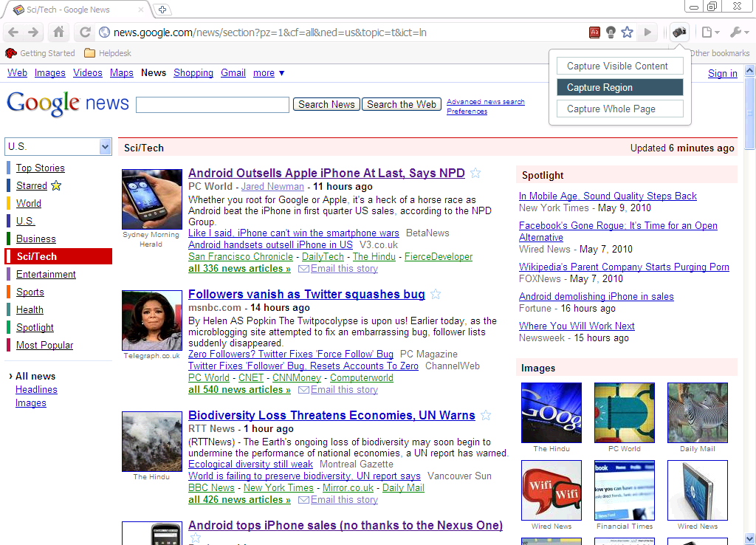This screenshot has width=756, height=545.
Task: Open the U.S. edition dropdown
Action: [x=58, y=147]
